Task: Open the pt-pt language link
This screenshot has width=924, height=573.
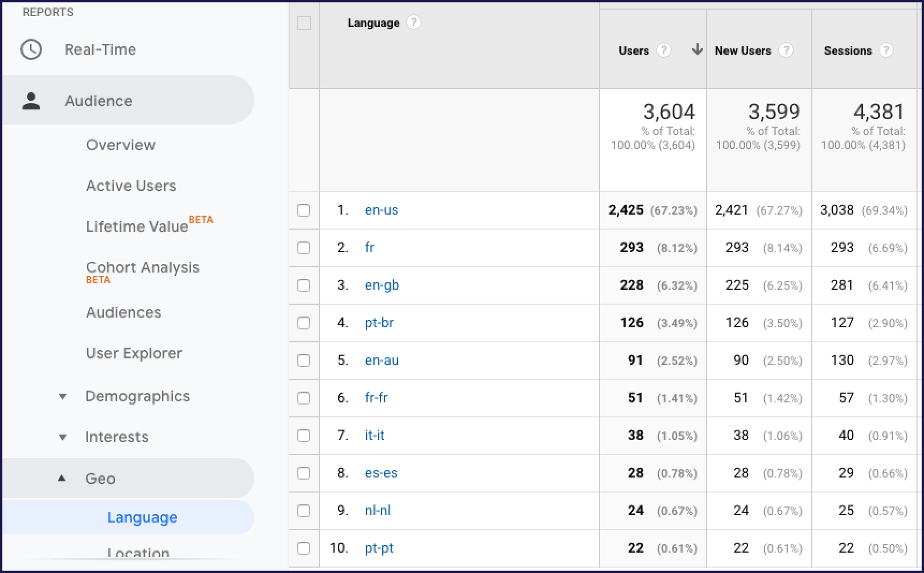Action: click(x=379, y=548)
